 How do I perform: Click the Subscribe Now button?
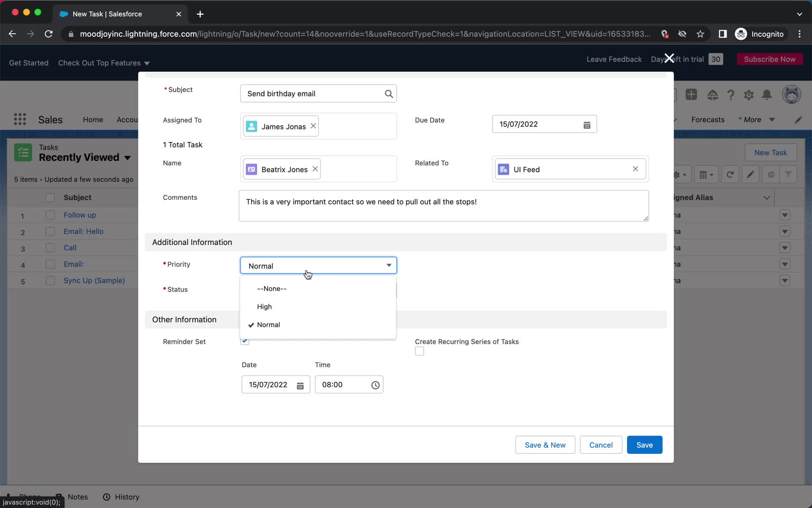point(769,59)
